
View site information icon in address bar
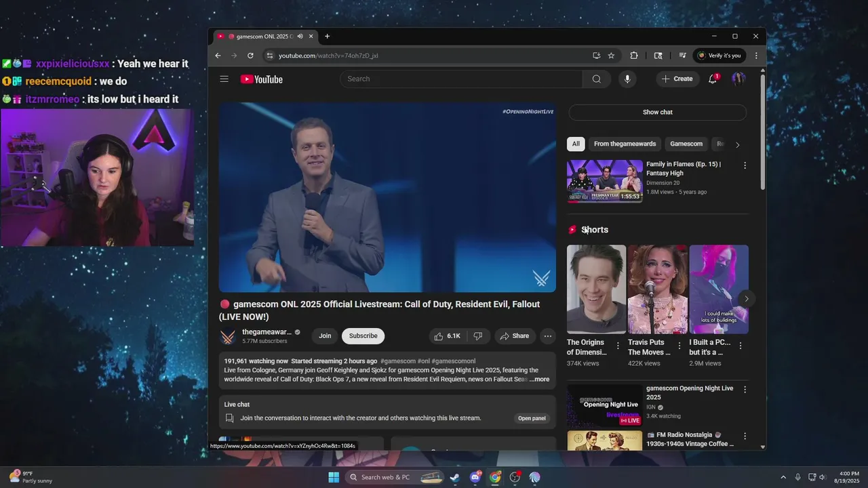[x=269, y=56]
